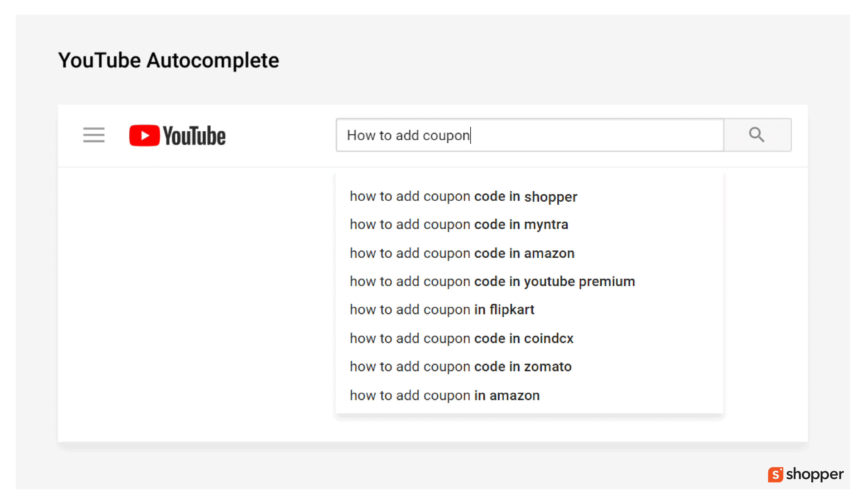Click the red play icon of the logo

pyautogui.click(x=144, y=135)
